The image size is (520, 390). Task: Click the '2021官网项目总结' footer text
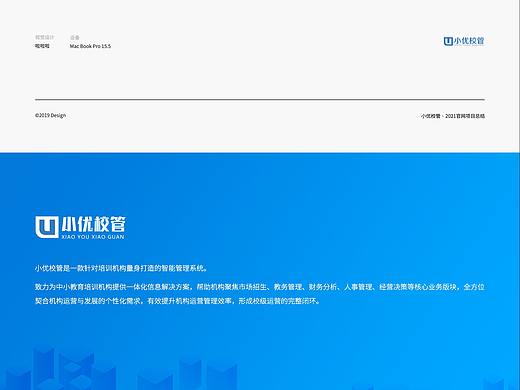pyautogui.click(x=465, y=116)
